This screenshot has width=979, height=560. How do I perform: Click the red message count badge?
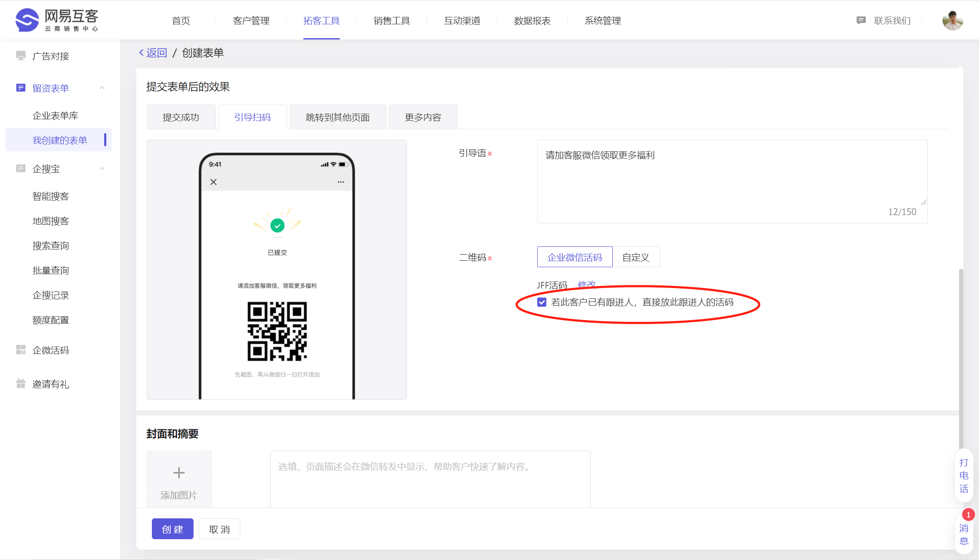point(968,514)
